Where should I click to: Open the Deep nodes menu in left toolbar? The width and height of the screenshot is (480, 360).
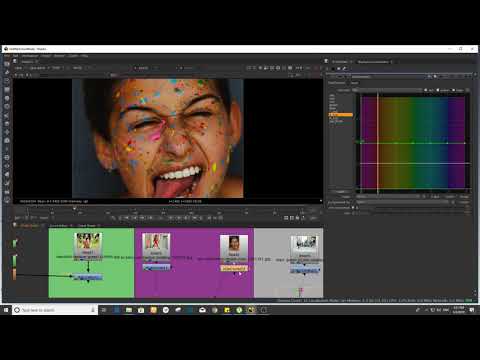[7, 157]
